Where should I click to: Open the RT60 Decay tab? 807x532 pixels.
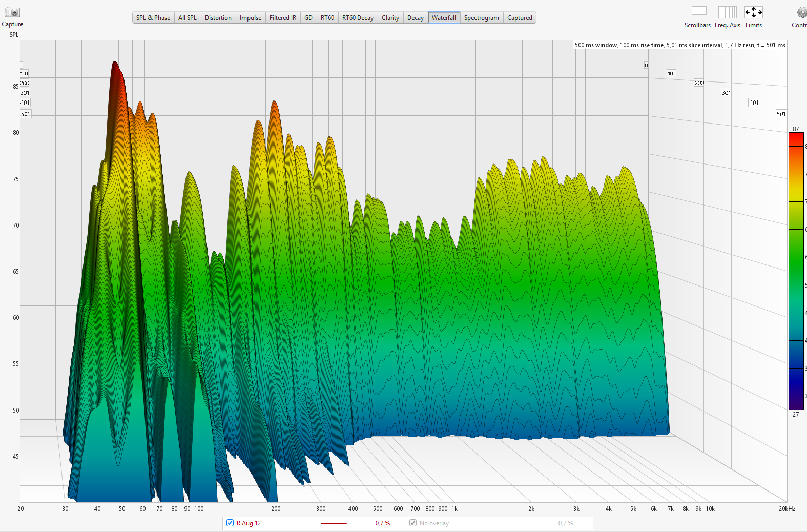[358, 18]
